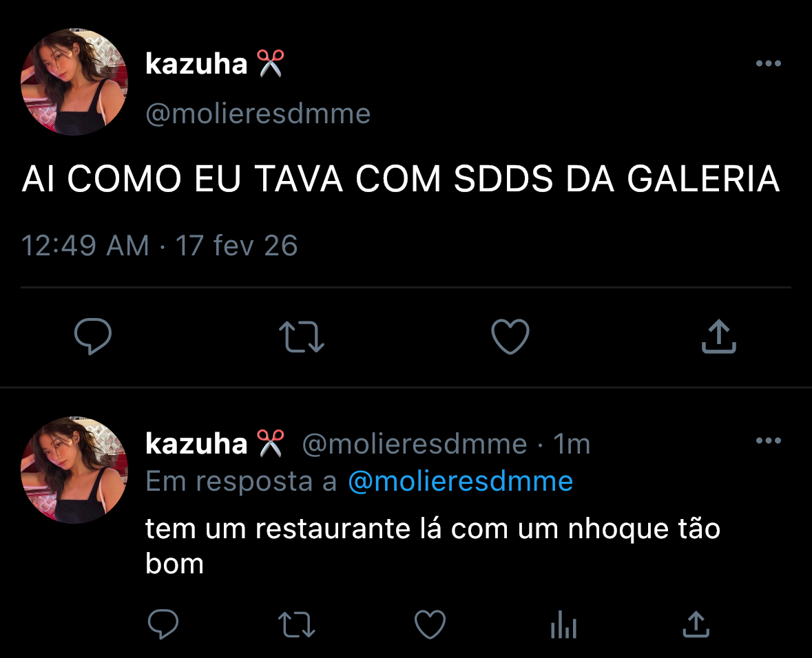Like the main tweet with heart icon

(510, 337)
